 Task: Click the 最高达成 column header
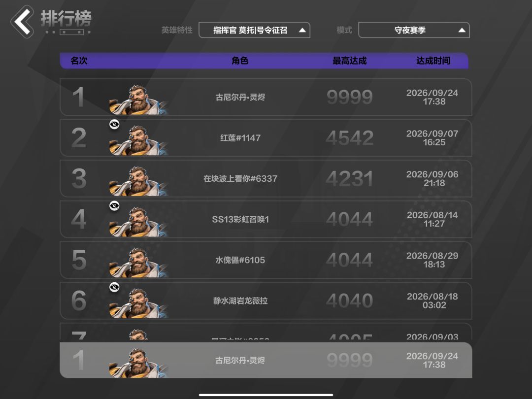pos(349,61)
